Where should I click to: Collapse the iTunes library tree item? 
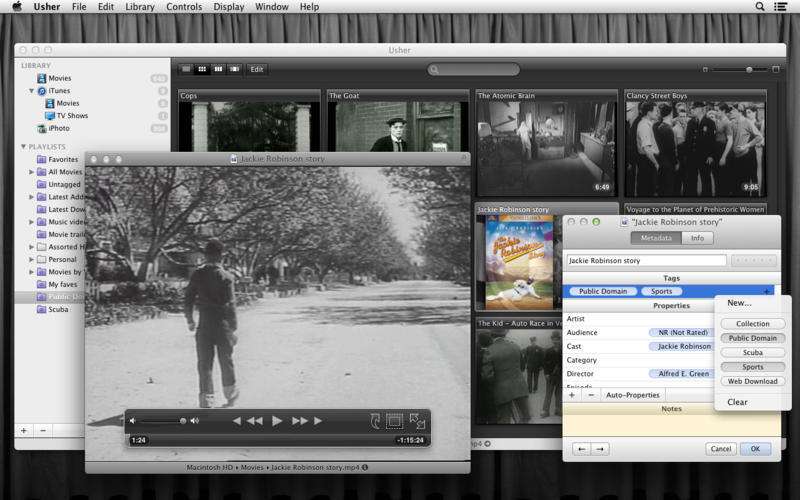tap(31, 91)
